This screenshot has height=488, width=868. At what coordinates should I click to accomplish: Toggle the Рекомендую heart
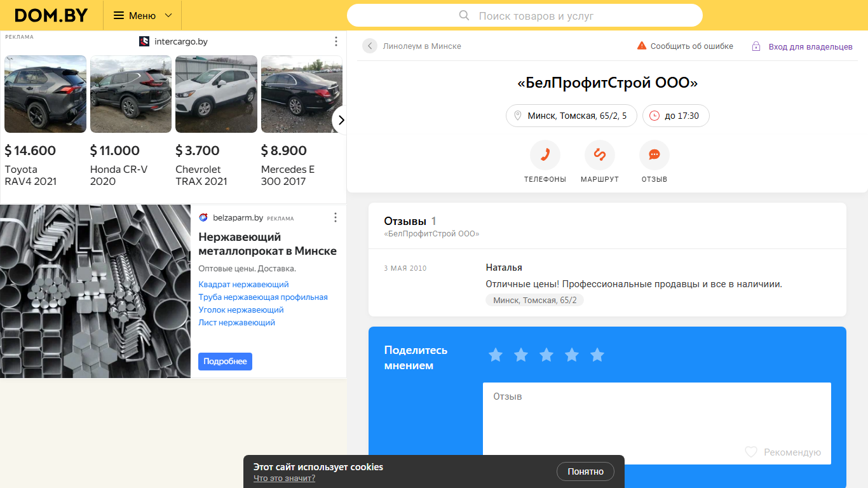click(x=751, y=452)
